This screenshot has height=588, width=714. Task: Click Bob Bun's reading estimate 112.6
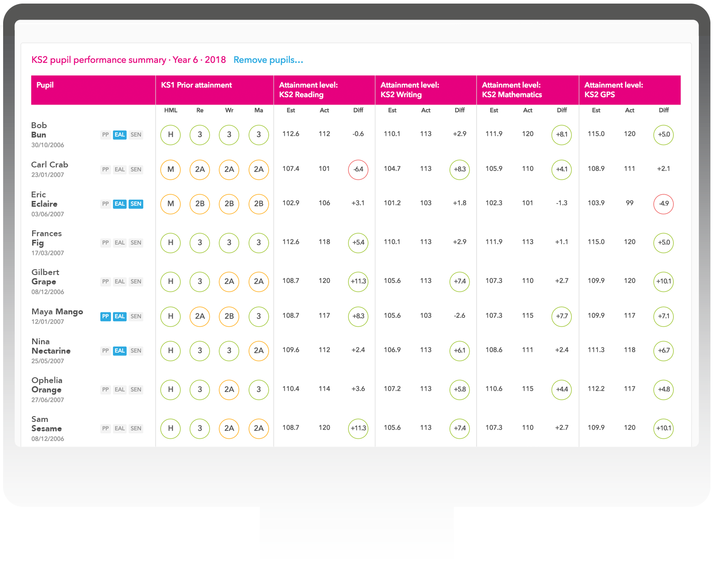click(x=291, y=134)
